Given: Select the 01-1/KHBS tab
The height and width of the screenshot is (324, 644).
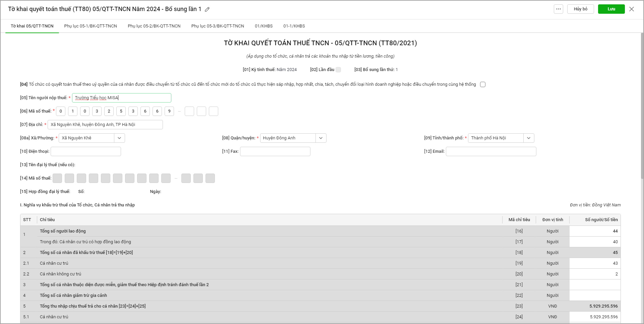Looking at the screenshot, I should tap(294, 26).
